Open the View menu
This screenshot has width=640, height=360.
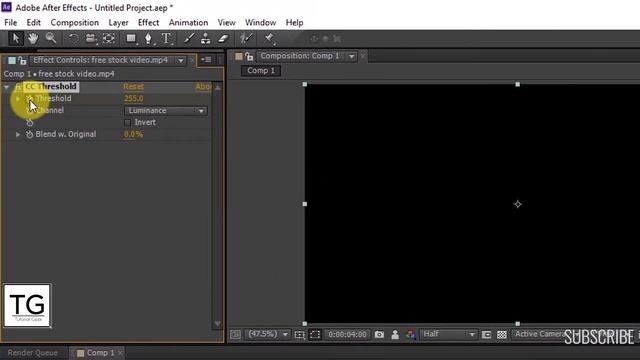click(227, 22)
